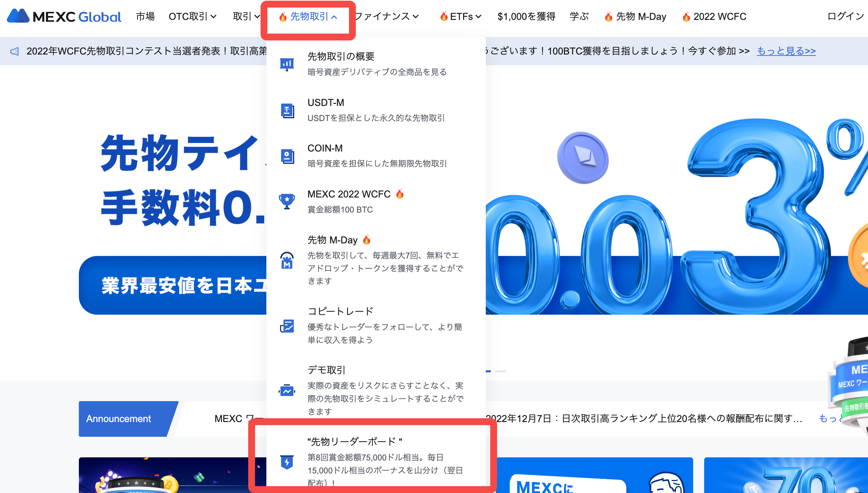
Task: Click the COIN-M document icon
Action: (287, 156)
